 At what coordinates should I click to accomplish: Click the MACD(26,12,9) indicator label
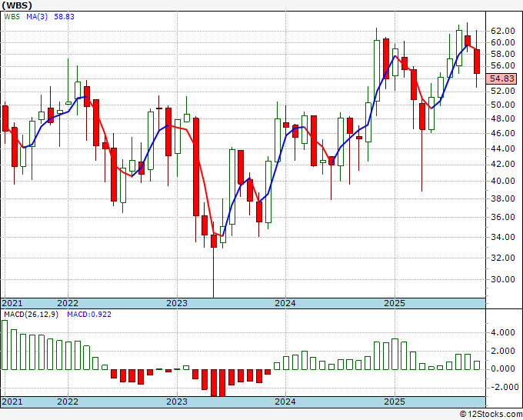[31, 315]
